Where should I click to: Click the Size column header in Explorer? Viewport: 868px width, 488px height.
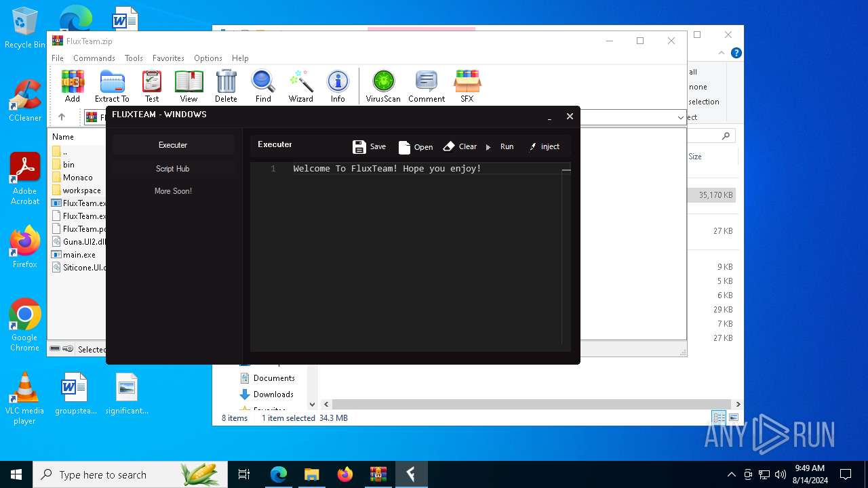(x=695, y=157)
